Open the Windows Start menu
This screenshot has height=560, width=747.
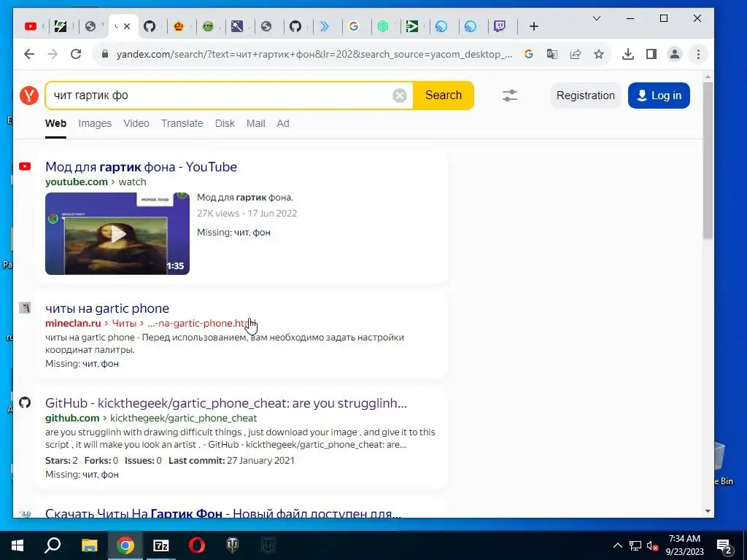click(18, 545)
